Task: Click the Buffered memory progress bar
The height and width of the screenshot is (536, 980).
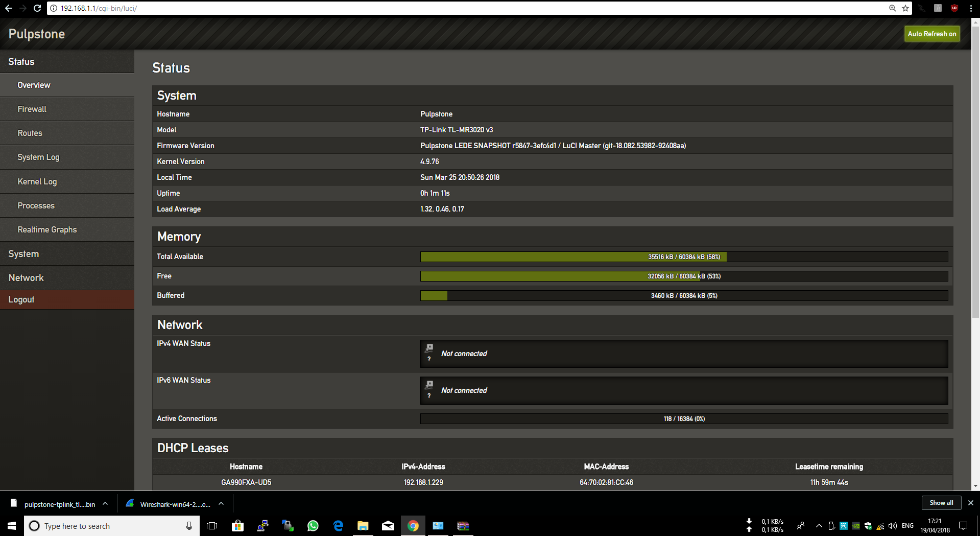Action: pos(684,295)
